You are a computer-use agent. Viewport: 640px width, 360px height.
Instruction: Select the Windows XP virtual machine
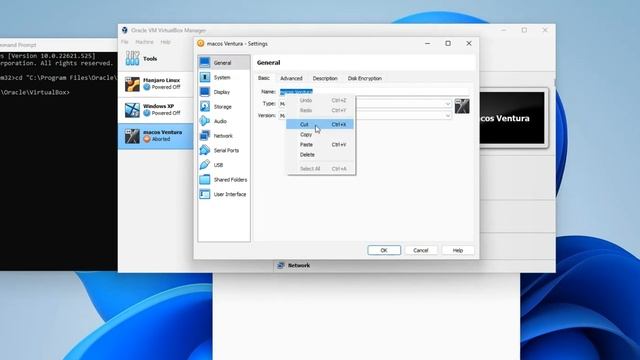point(156,110)
